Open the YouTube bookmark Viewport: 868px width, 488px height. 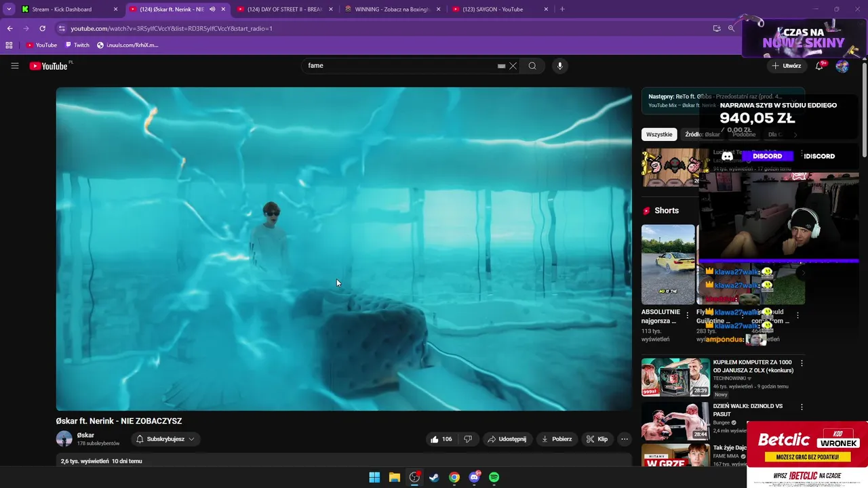(41, 45)
